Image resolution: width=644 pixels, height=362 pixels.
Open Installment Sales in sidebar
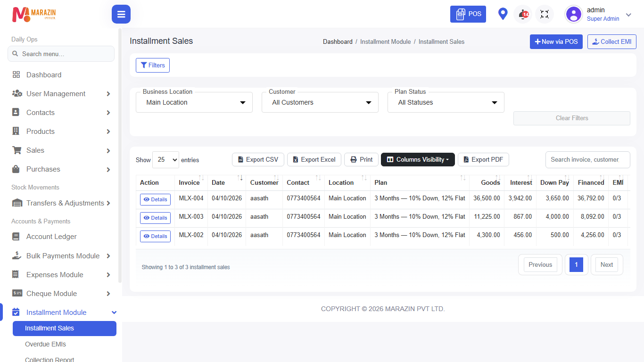(x=65, y=329)
